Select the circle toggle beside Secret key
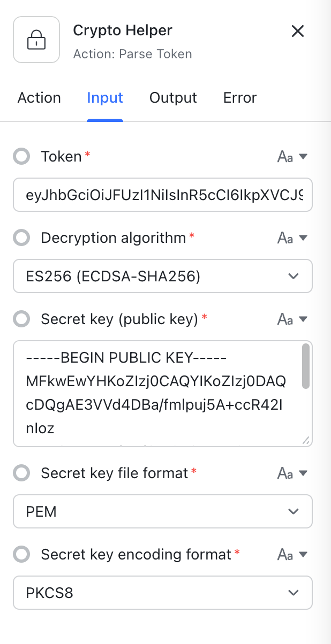Image resolution: width=331 pixels, height=644 pixels. point(21,319)
